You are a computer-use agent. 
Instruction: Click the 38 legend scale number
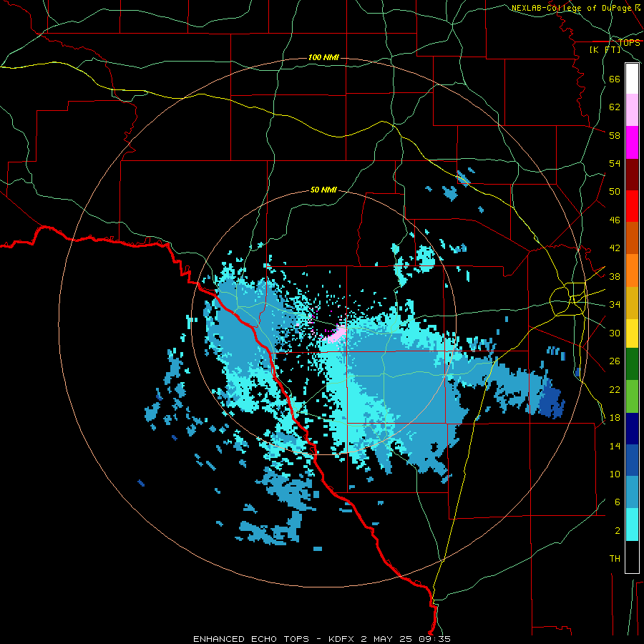pos(615,276)
